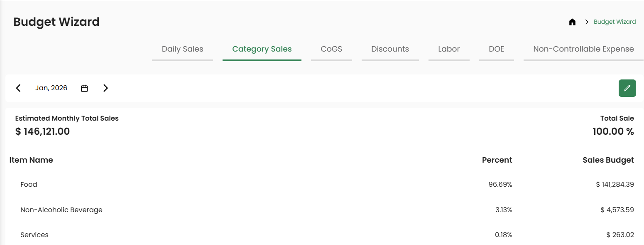Viewport: 644px width, 245px height.
Task: Select the DOE tab
Action: 496,49
